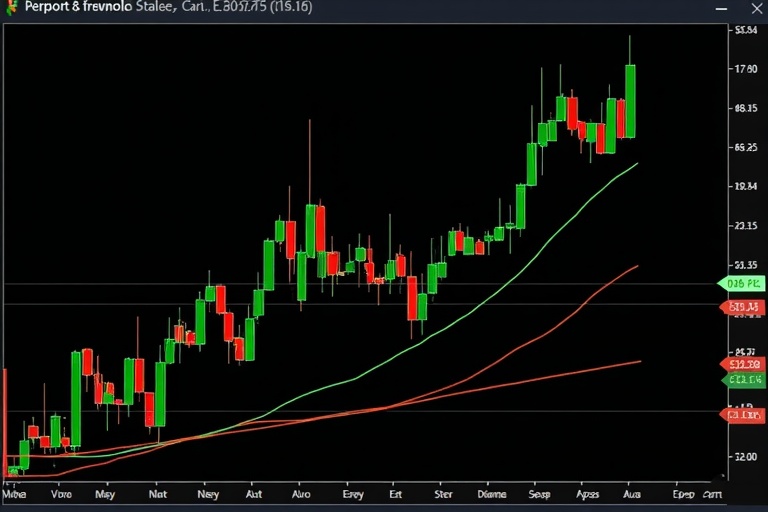This screenshot has width=768, height=512.
Task: Close the chart window
Action: tap(750, 8)
